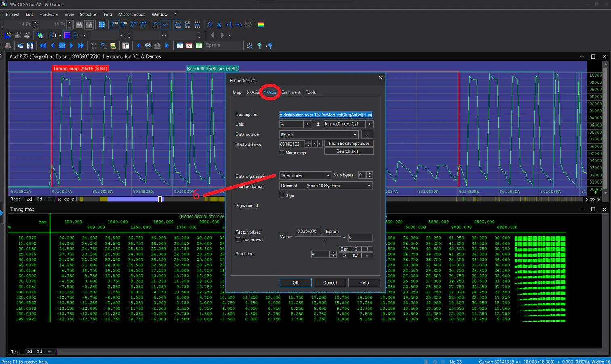Adjust the Start address up/down stepper
The image size is (611, 364).
pyautogui.click(x=308, y=144)
